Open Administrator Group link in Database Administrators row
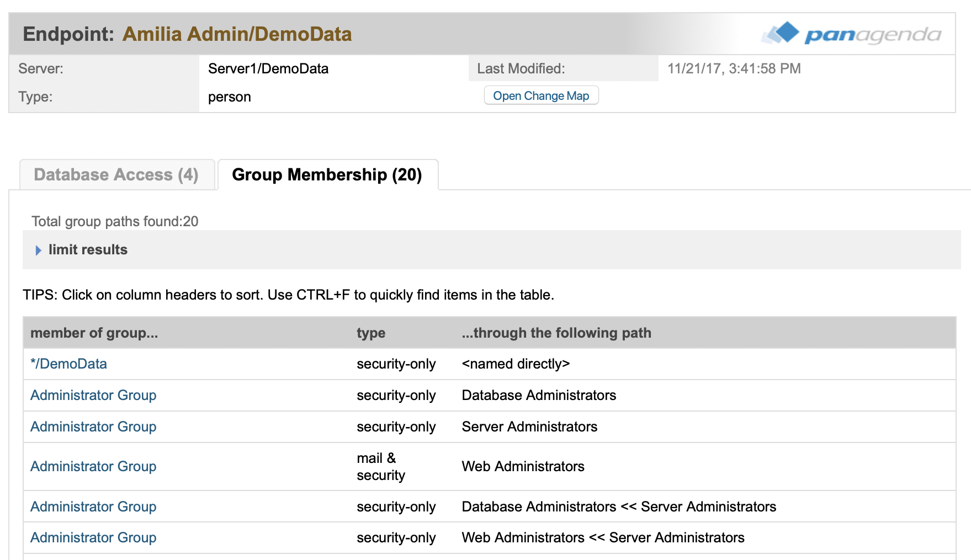 [x=93, y=396]
